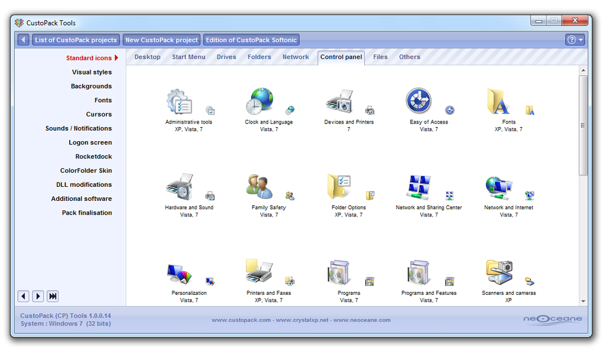Switch to the Network tab
The image size is (603, 364).
point(296,57)
